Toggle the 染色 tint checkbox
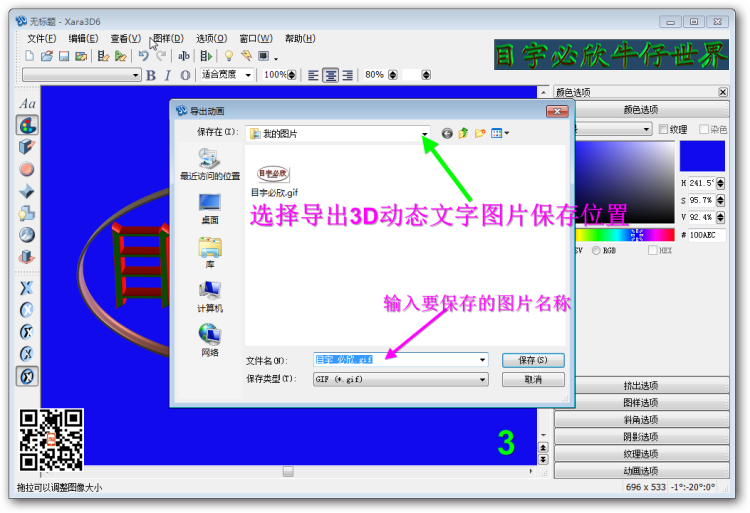 704,129
